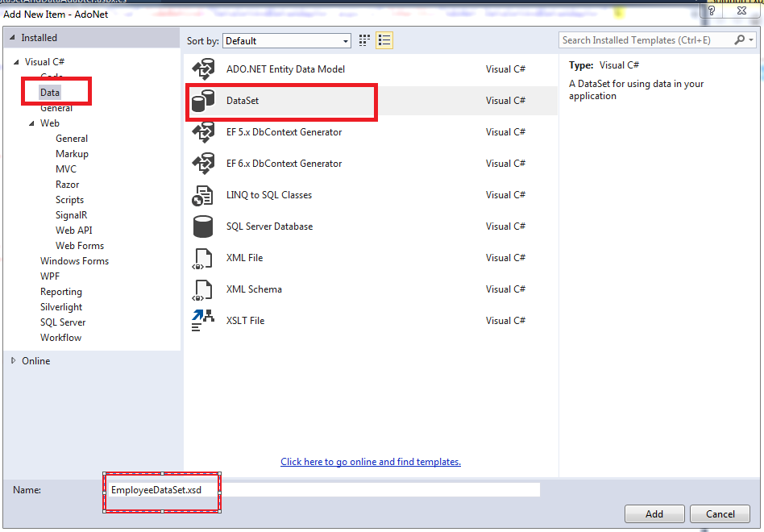Viewport: 764px width, 532px height.
Task: Collapse the Visual C# tree node
Action: [17, 62]
